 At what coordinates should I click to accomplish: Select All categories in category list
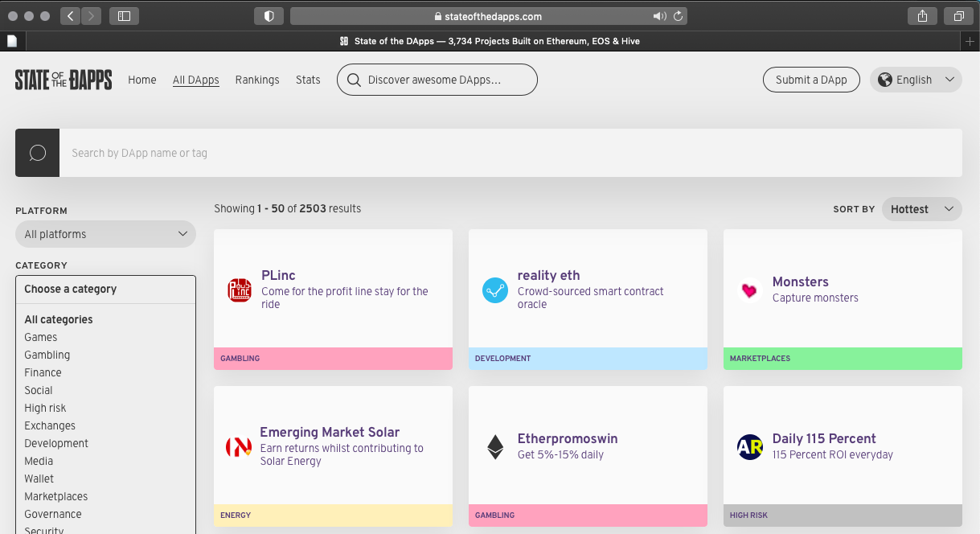[59, 319]
